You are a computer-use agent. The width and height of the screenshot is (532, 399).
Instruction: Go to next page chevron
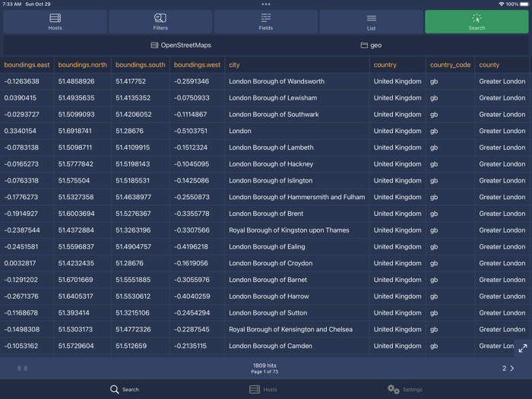pyautogui.click(x=512, y=368)
